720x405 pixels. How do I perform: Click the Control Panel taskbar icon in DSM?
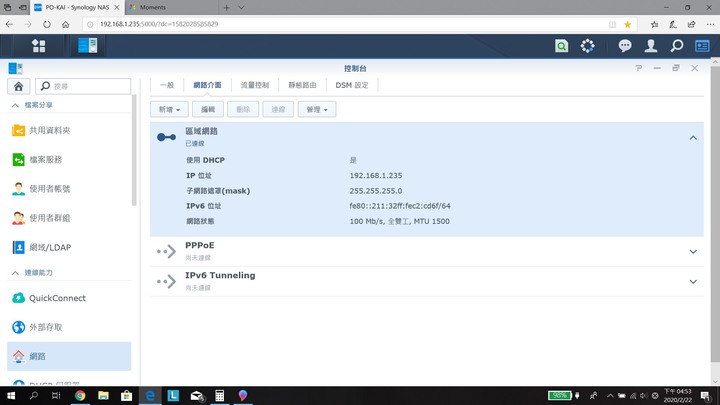[x=88, y=46]
